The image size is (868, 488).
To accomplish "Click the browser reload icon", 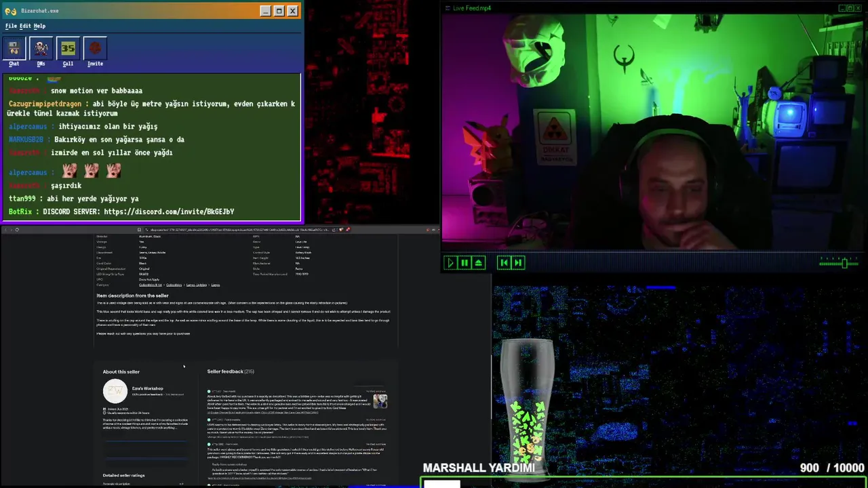I will point(17,230).
